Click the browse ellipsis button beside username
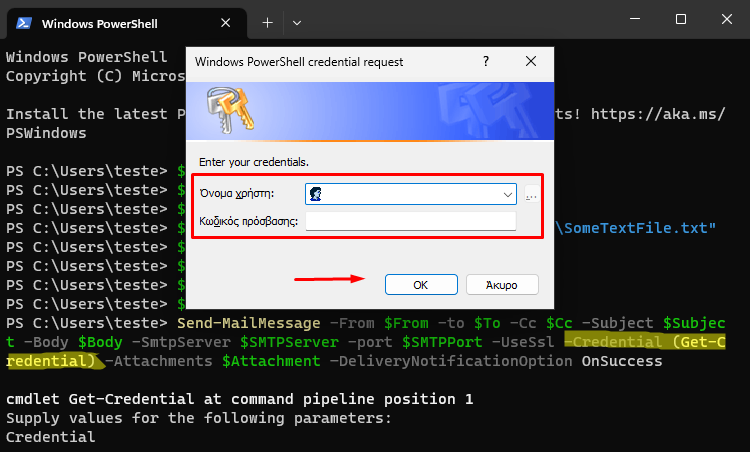Viewport: 750px width, 452px height. pyautogui.click(x=531, y=195)
